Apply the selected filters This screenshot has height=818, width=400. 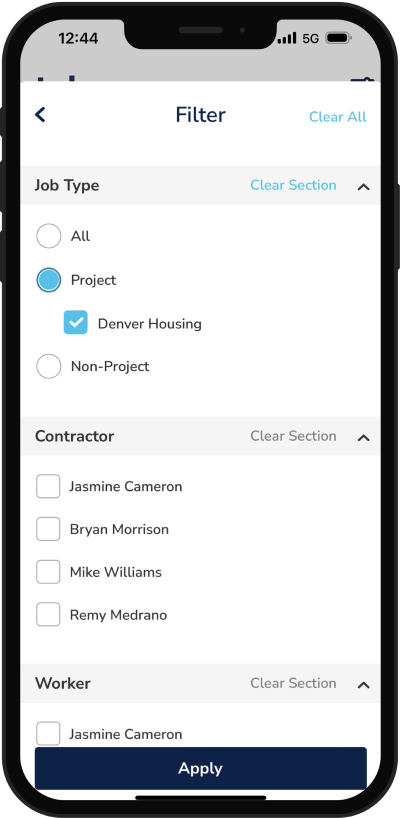(x=201, y=768)
